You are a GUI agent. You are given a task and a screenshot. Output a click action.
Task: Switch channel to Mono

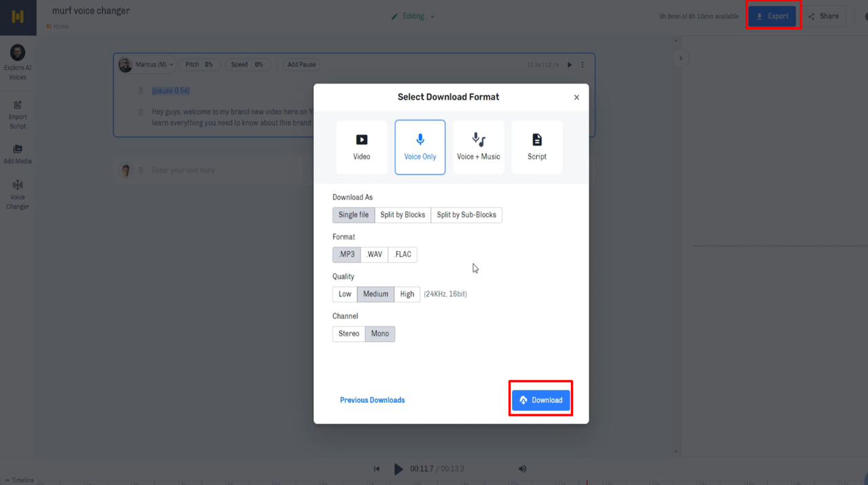pyautogui.click(x=380, y=334)
